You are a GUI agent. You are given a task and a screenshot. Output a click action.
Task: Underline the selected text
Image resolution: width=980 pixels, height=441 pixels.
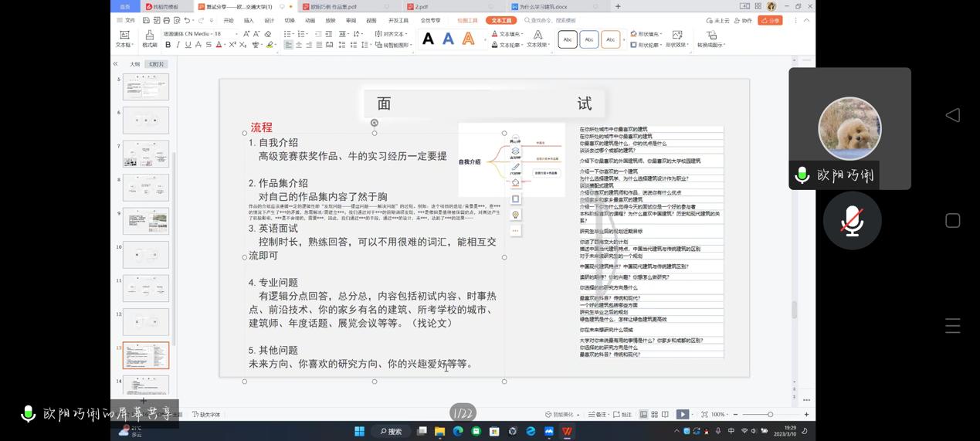(x=188, y=45)
